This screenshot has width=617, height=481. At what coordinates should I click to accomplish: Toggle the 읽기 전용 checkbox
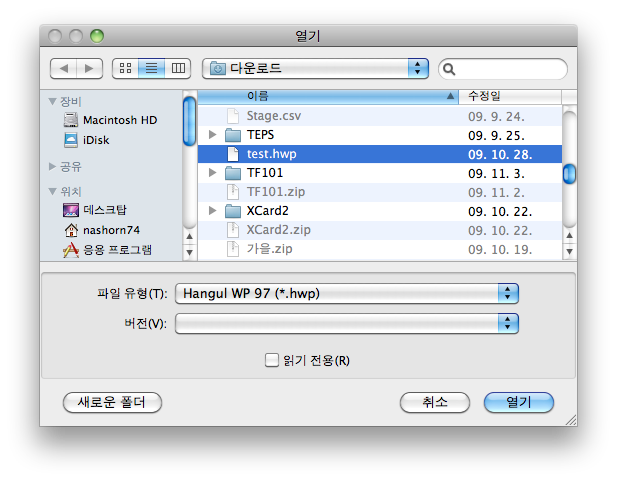(272, 360)
